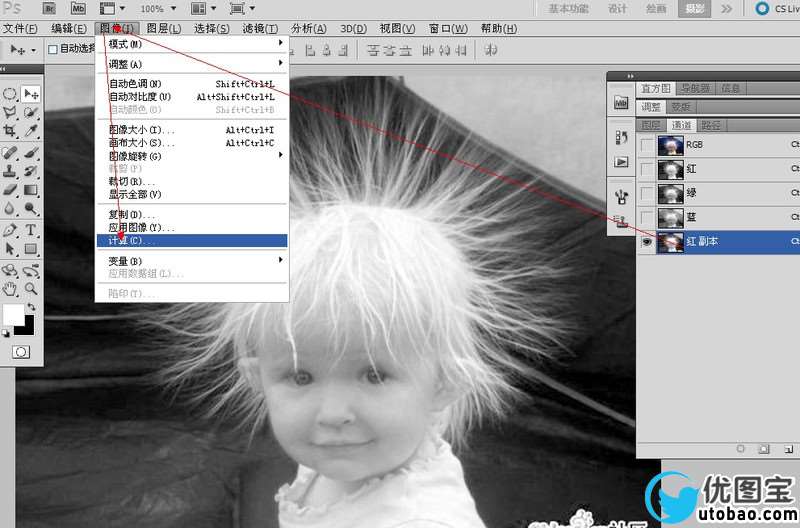Switch to the 基本功能 workspace

pyautogui.click(x=569, y=9)
